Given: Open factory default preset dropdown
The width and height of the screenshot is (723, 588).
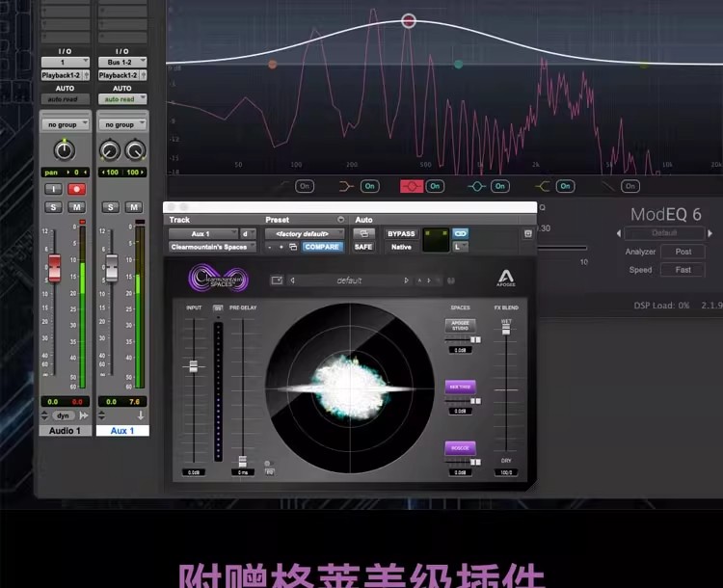Looking at the screenshot, I should coord(305,234).
